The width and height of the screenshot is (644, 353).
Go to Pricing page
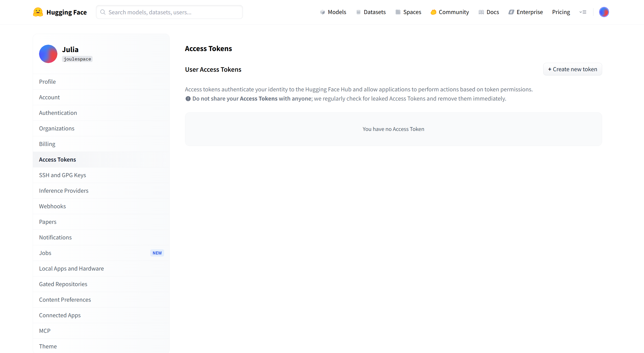click(x=561, y=12)
